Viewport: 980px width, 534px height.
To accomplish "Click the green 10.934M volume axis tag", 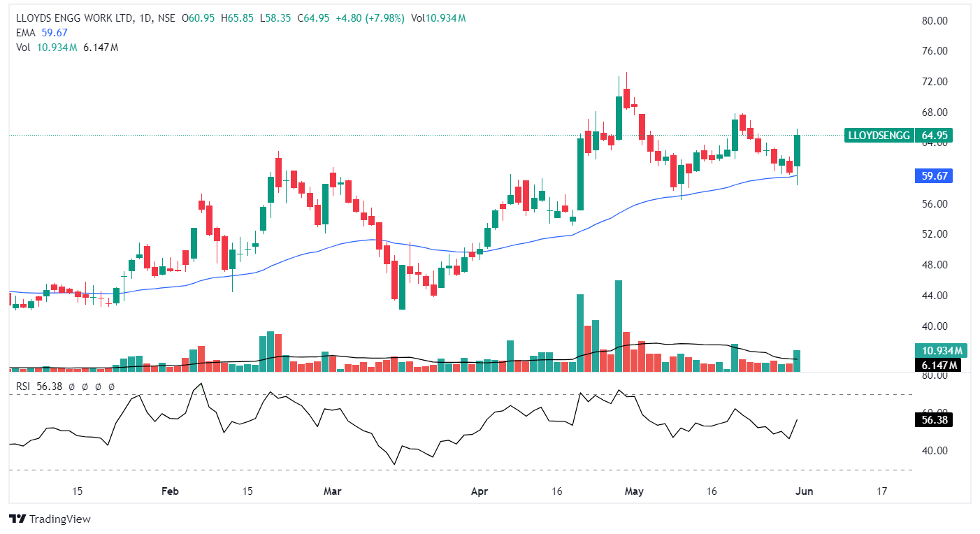I will tap(936, 351).
